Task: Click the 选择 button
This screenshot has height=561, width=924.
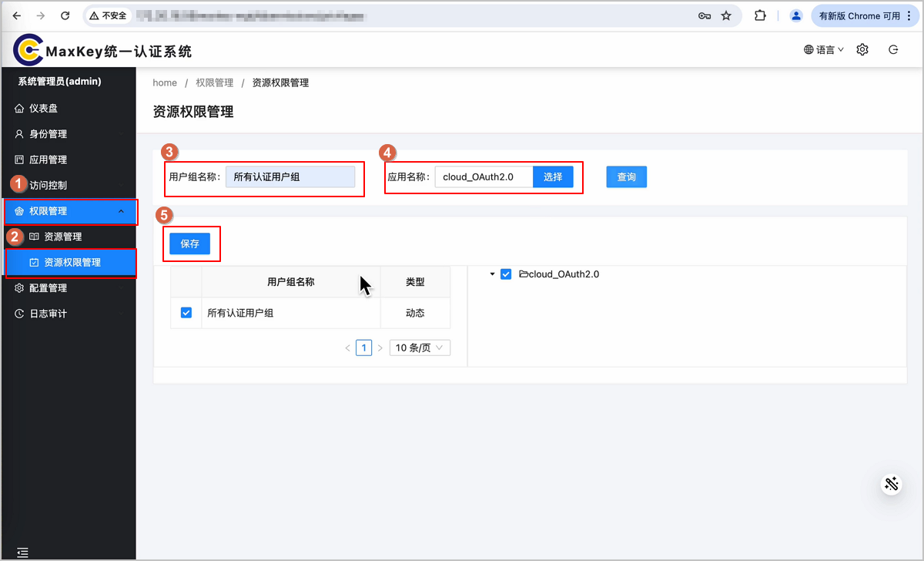Action: click(553, 176)
